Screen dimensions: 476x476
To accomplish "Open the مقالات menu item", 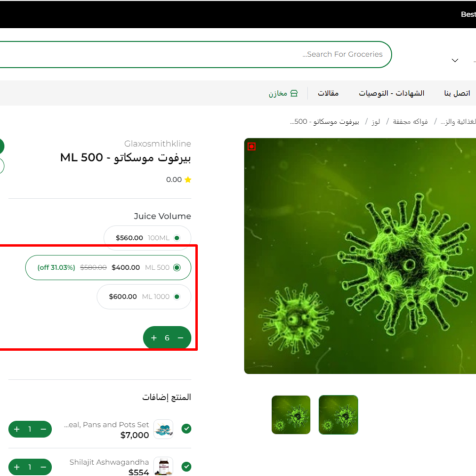I will point(328,93).
